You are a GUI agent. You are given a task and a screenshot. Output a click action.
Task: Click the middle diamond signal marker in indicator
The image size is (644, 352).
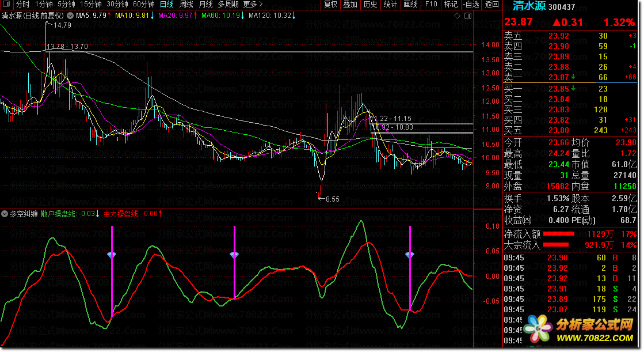click(234, 255)
